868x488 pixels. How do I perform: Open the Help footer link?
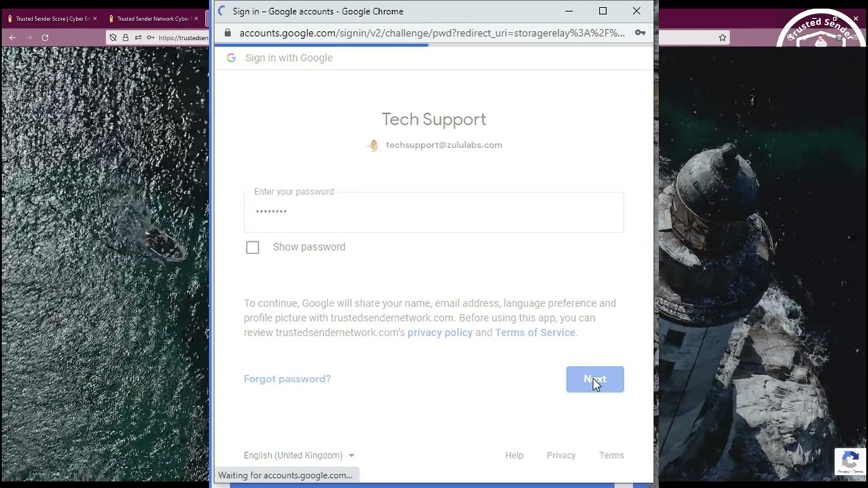click(514, 455)
